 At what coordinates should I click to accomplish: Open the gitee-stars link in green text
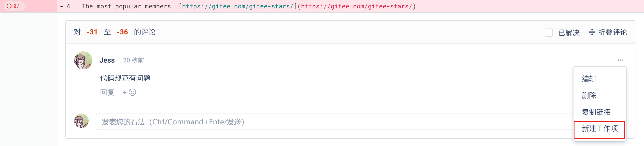(237, 6)
